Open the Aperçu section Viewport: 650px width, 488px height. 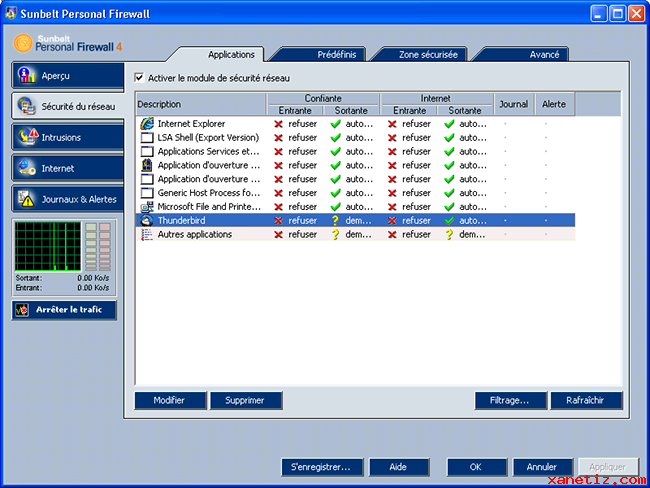point(68,75)
